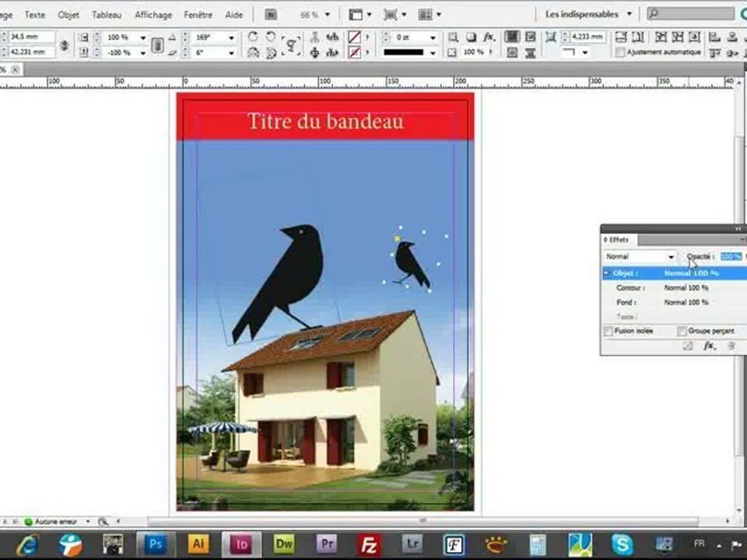Select Fond row in Effets panel

(x=674, y=303)
